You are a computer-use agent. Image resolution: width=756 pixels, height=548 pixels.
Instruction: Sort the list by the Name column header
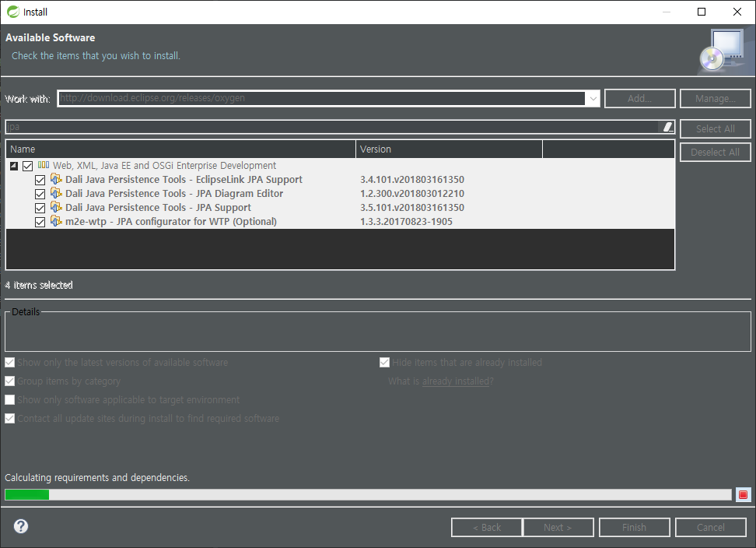coord(180,149)
